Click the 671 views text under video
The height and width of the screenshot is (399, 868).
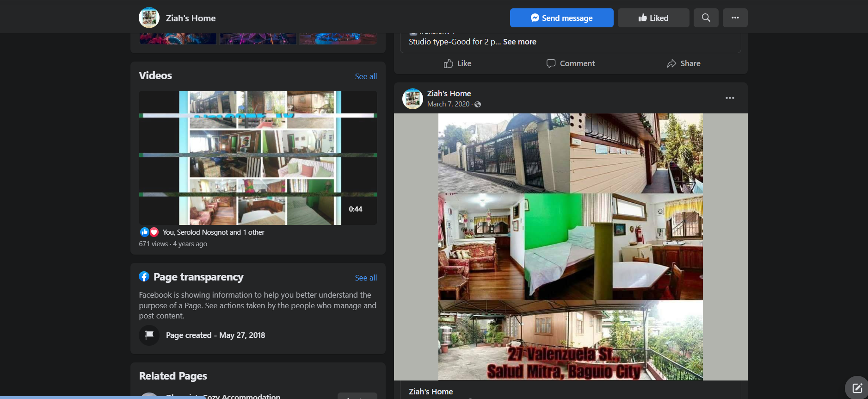click(x=154, y=244)
